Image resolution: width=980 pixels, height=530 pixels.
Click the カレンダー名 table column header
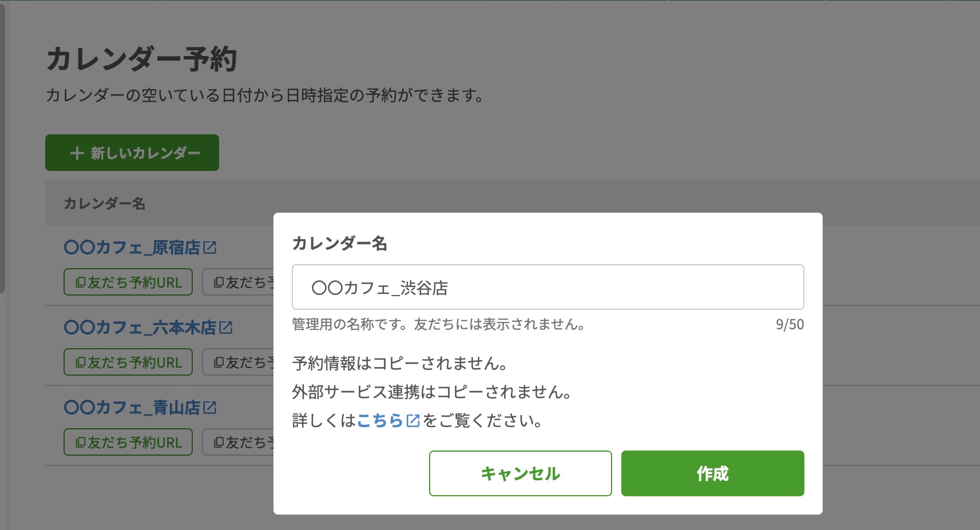[x=105, y=204]
